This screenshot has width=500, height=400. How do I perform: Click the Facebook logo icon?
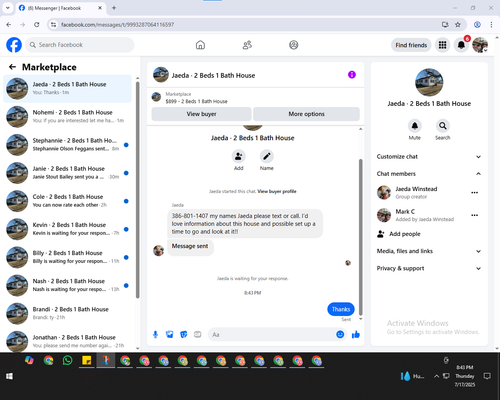[x=14, y=45]
